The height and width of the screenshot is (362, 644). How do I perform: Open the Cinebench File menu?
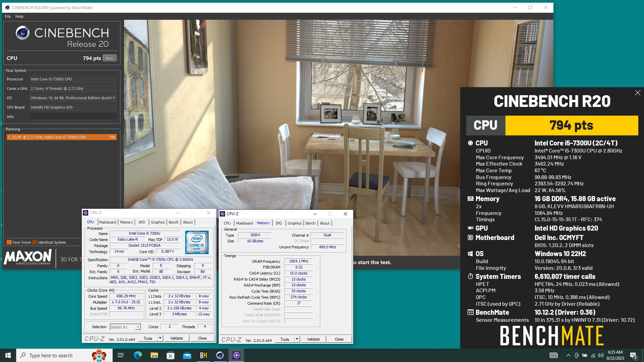[8, 16]
